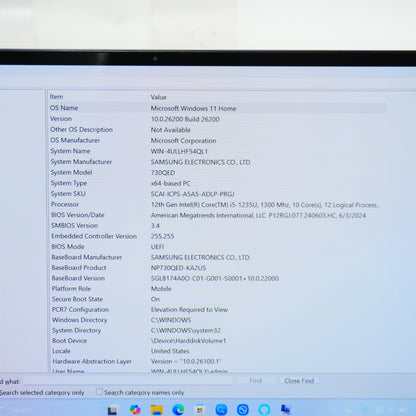Click the 'Not Available' value
Viewport: 416px width, 416px height.
[x=171, y=130]
